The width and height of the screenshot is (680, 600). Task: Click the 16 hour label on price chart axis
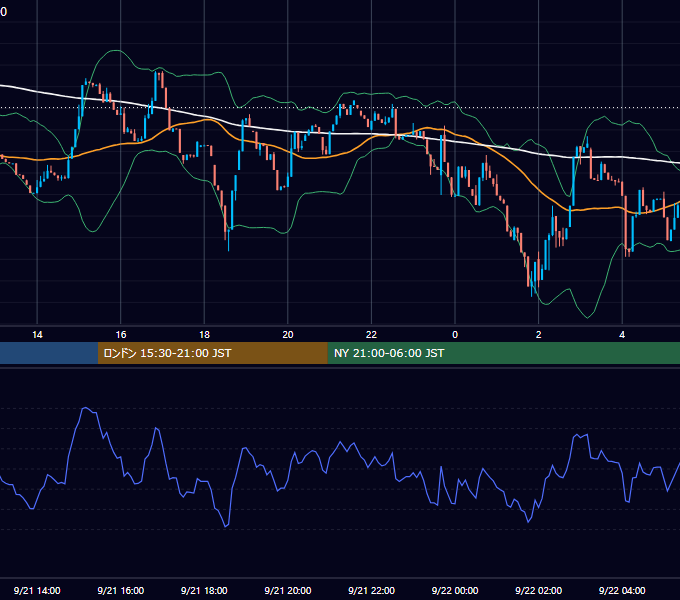(x=121, y=335)
